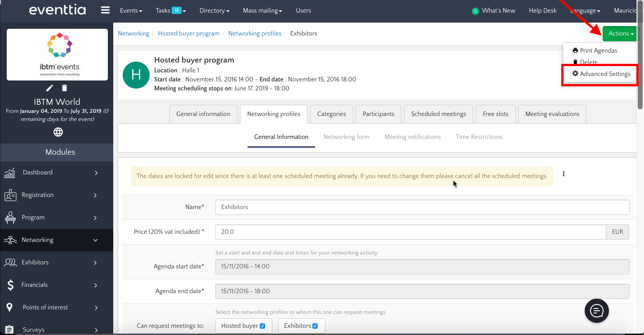Open the chat support bubble
This screenshot has height=335, width=644.
(596, 311)
